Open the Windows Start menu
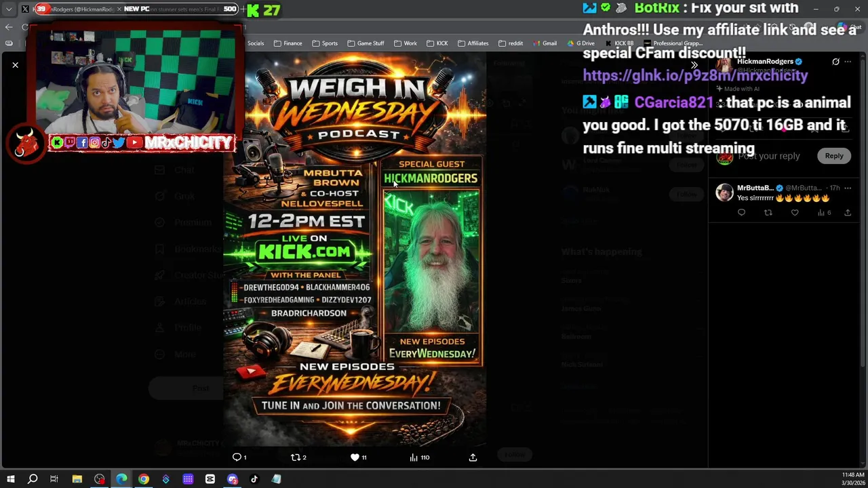The image size is (868, 488). pyautogui.click(x=10, y=479)
